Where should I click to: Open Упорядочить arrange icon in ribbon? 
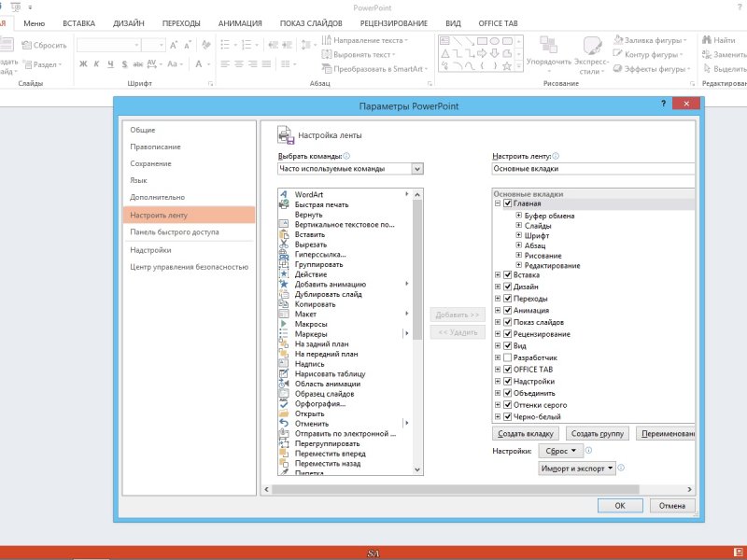pyautogui.click(x=548, y=45)
